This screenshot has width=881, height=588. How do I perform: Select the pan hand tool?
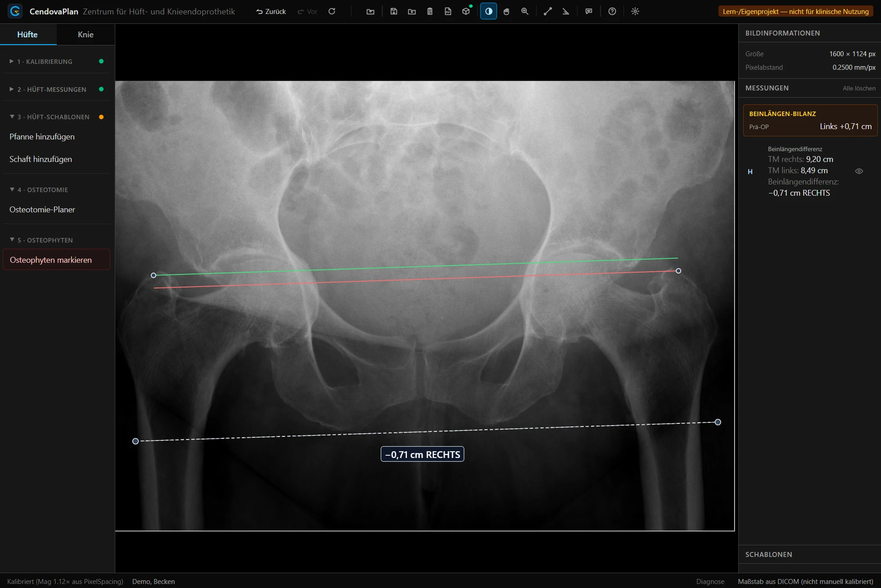pyautogui.click(x=506, y=11)
